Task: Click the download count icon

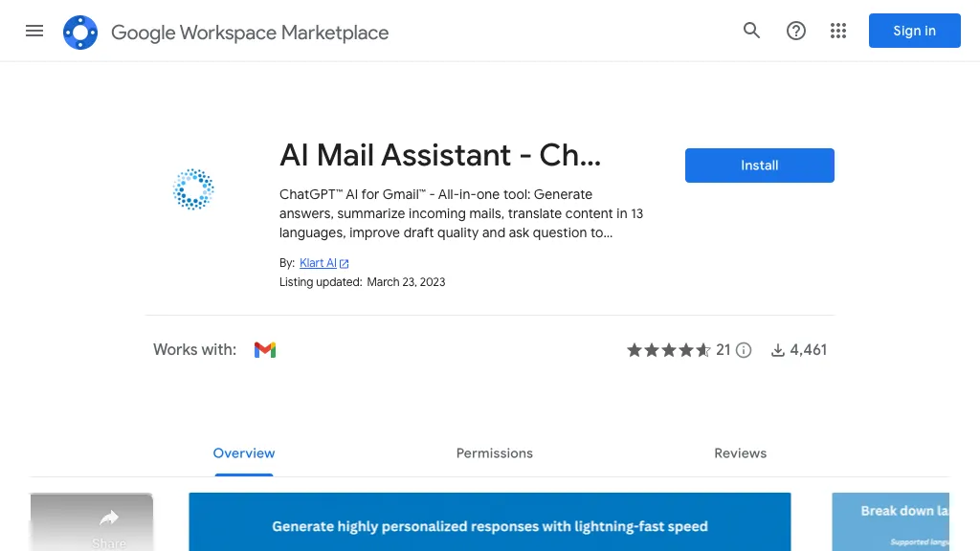Action: pyautogui.click(x=778, y=350)
